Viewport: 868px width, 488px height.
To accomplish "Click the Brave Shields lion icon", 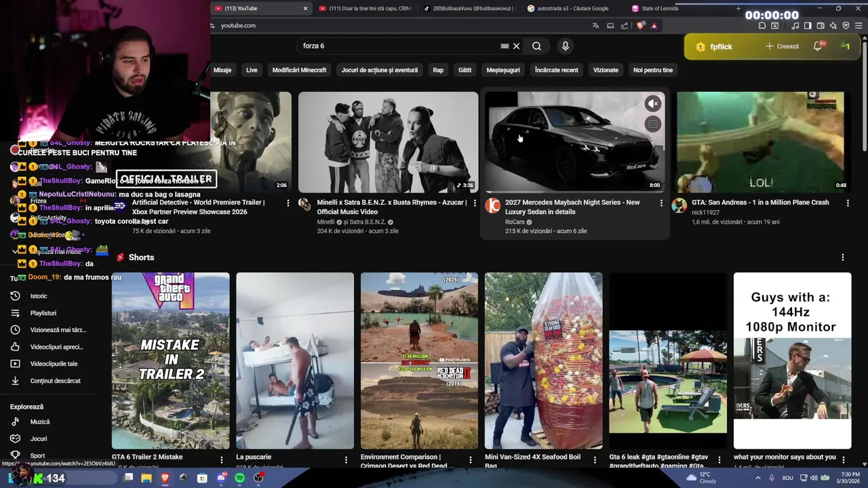I will coord(641,26).
